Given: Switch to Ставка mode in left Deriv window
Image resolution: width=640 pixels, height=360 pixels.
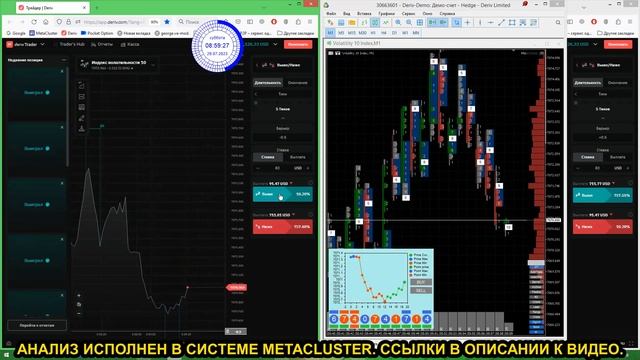Looking at the screenshot, I should (x=268, y=157).
